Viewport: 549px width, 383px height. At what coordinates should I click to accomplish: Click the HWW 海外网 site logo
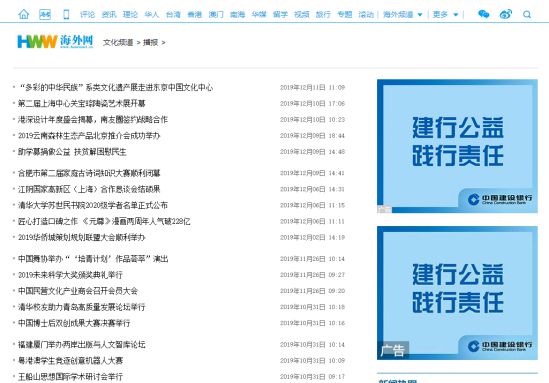click(x=55, y=42)
